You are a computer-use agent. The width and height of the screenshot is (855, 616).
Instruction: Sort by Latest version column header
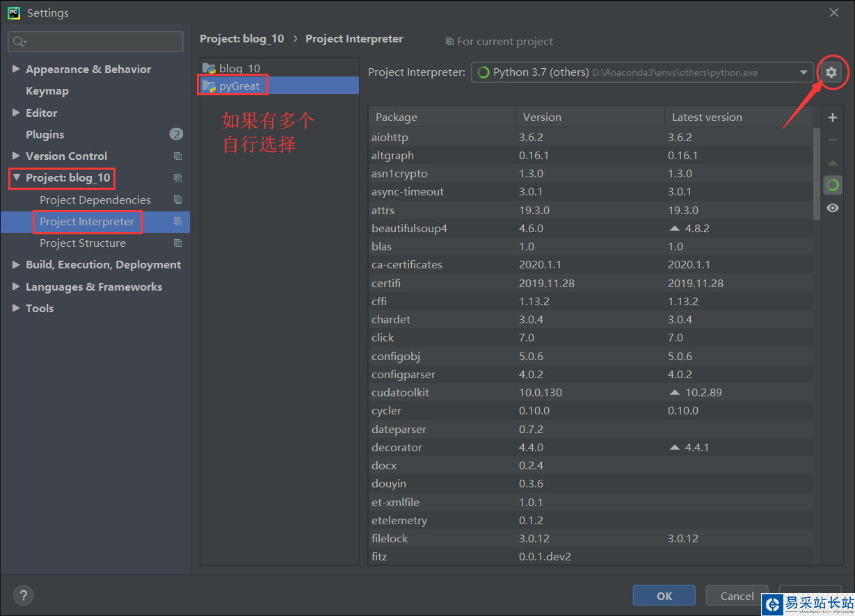point(738,117)
